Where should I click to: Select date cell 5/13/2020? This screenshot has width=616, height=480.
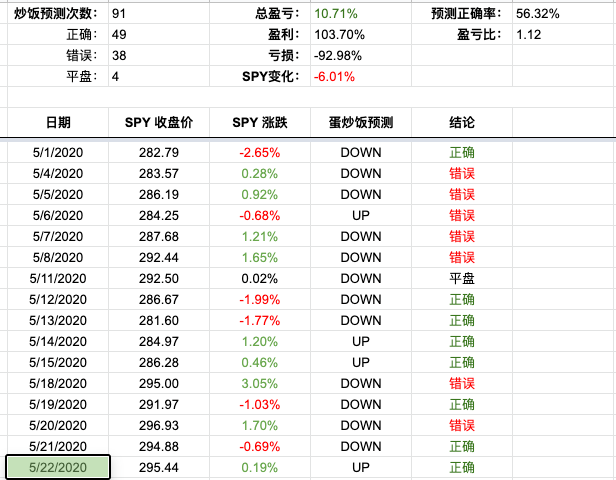58,321
